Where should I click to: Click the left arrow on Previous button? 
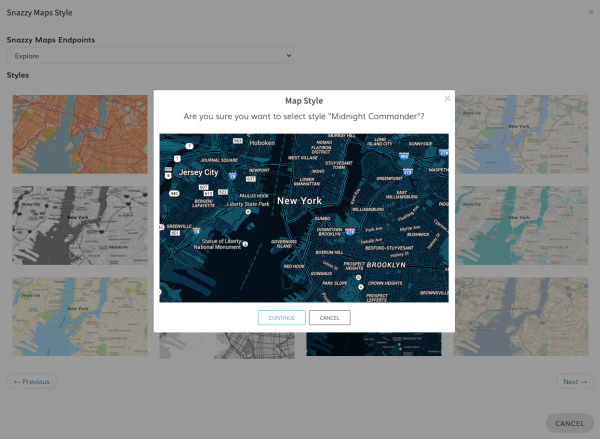(x=16, y=381)
